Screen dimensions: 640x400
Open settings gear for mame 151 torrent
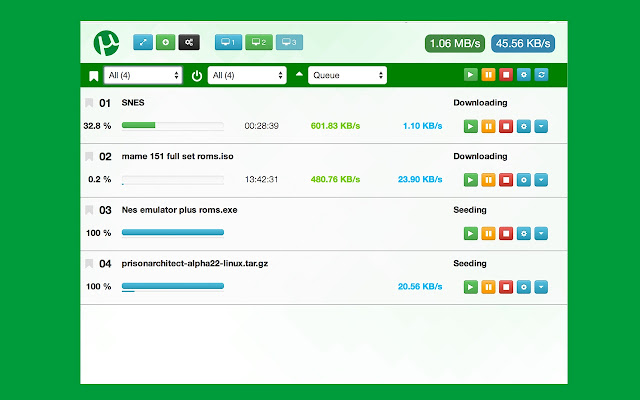click(x=524, y=180)
